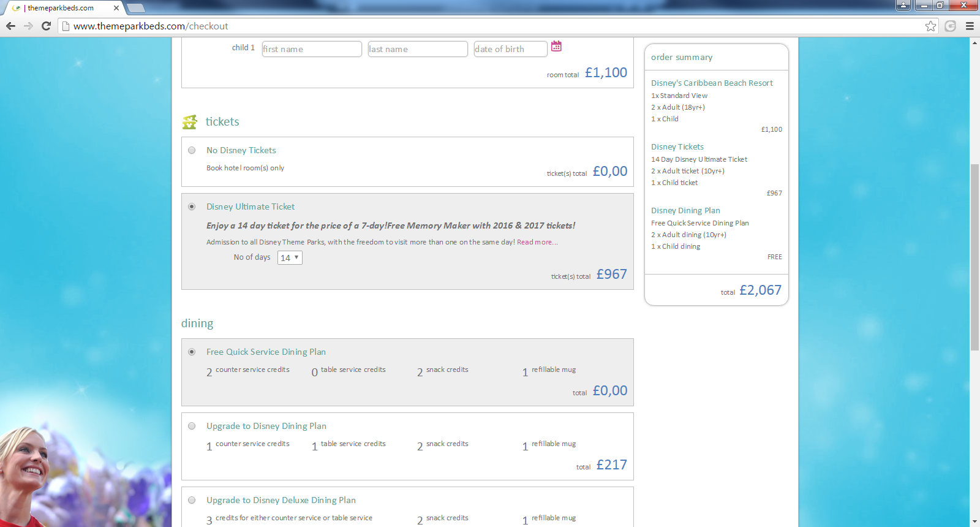980x527 pixels.
Task: Click the 'order summary' heading
Action: click(x=682, y=57)
